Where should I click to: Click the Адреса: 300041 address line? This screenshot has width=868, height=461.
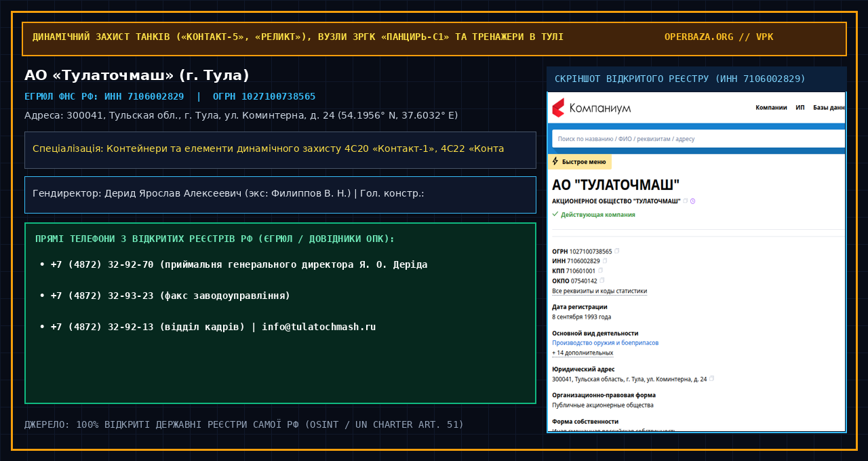point(241,115)
